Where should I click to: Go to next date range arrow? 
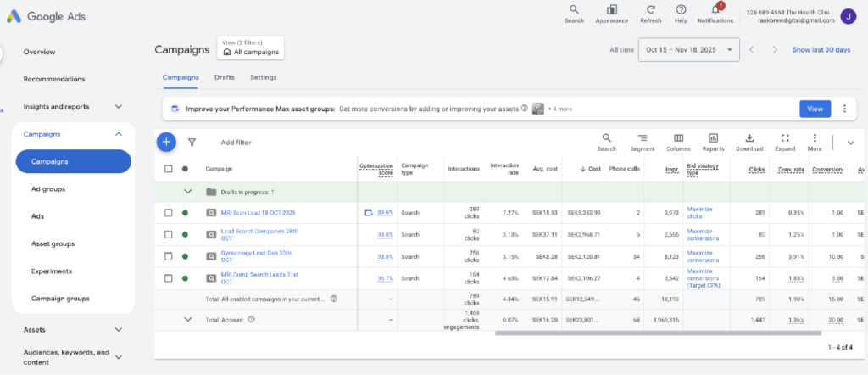pos(775,49)
